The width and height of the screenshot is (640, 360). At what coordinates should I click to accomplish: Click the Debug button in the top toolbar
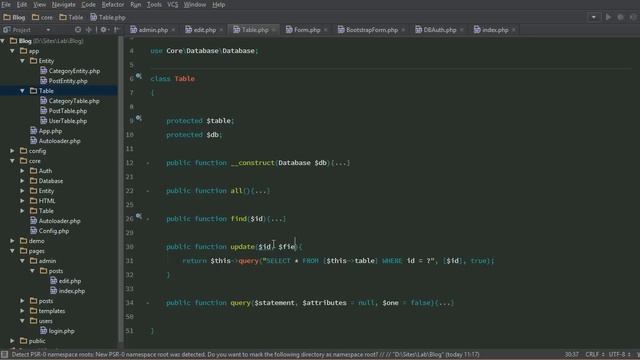coord(620,17)
